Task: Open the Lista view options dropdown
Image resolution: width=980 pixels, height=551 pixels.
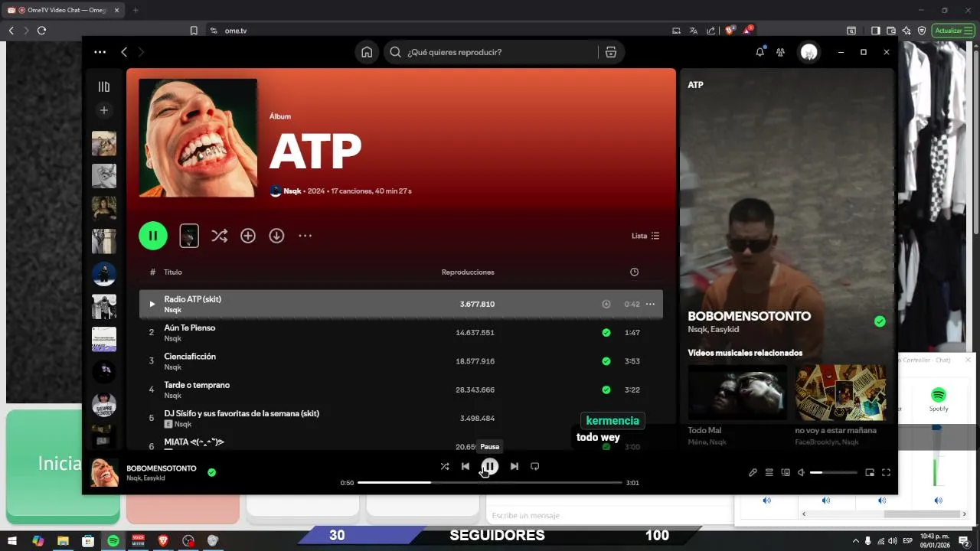Action: pos(645,236)
